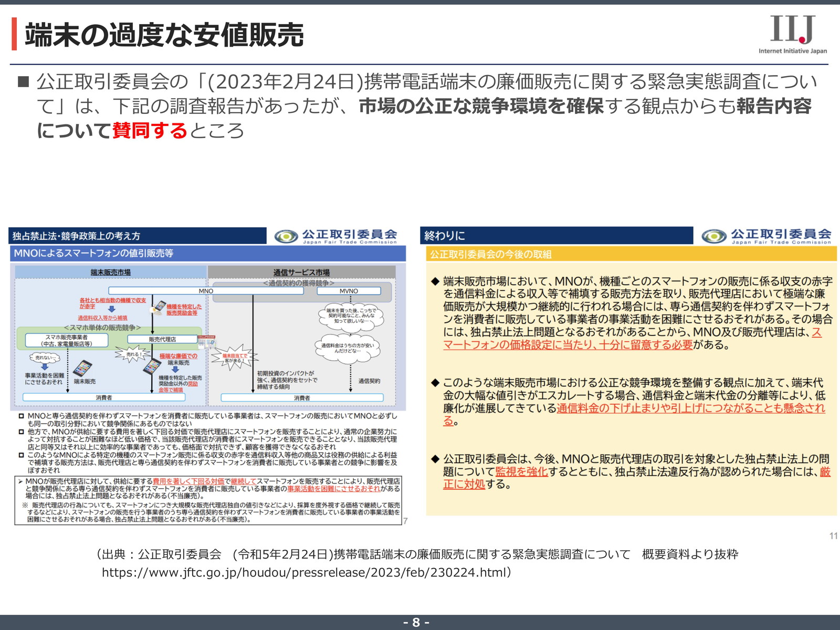Click the slide page number - 8 -
Screen dimensions: 840x630
[416, 622]
